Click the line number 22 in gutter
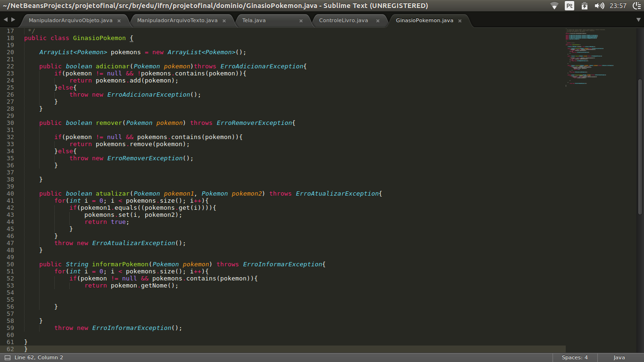The image size is (644, 362). 10,66
